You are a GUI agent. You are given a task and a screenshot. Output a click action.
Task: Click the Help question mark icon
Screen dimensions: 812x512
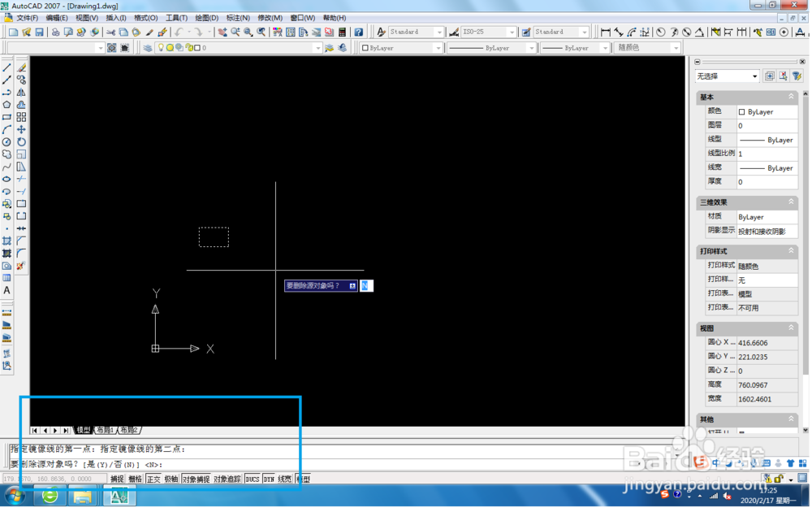click(358, 33)
